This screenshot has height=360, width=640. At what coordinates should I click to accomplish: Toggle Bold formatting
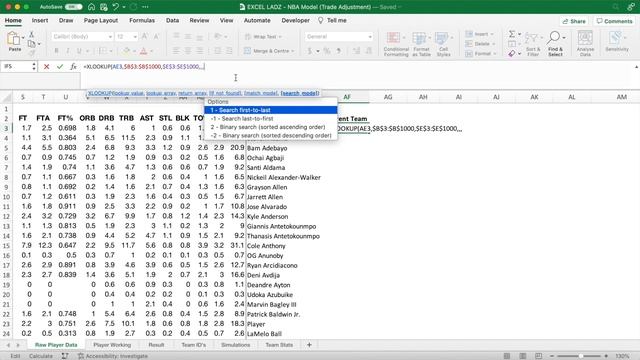[56, 51]
